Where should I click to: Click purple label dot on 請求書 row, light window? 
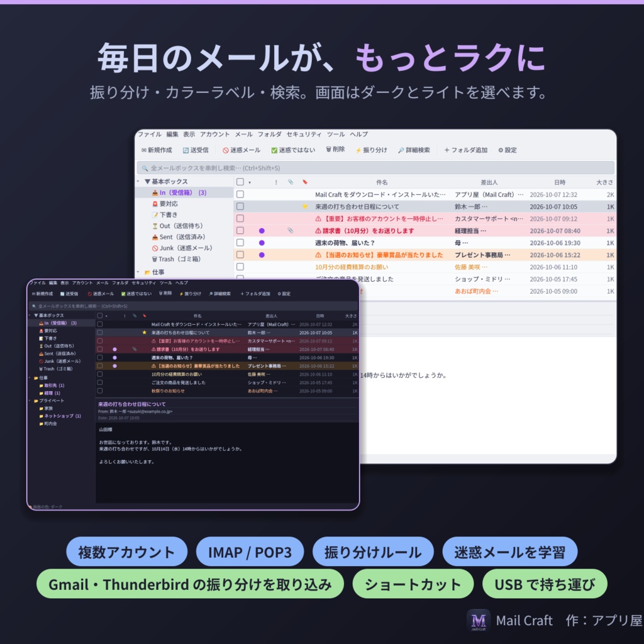coord(262,231)
